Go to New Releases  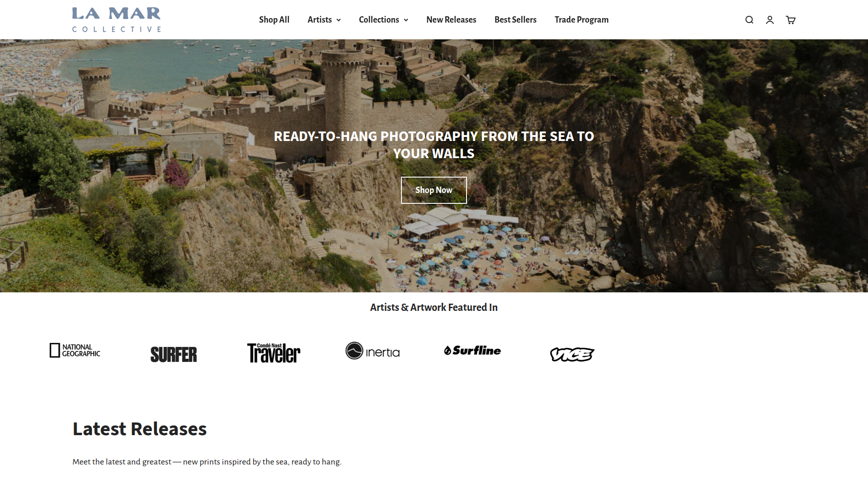tap(451, 20)
